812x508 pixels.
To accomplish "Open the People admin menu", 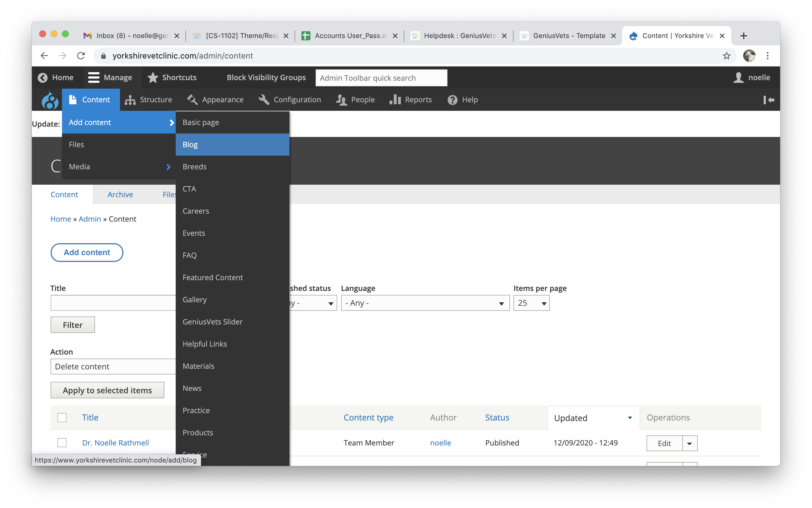I will [355, 100].
